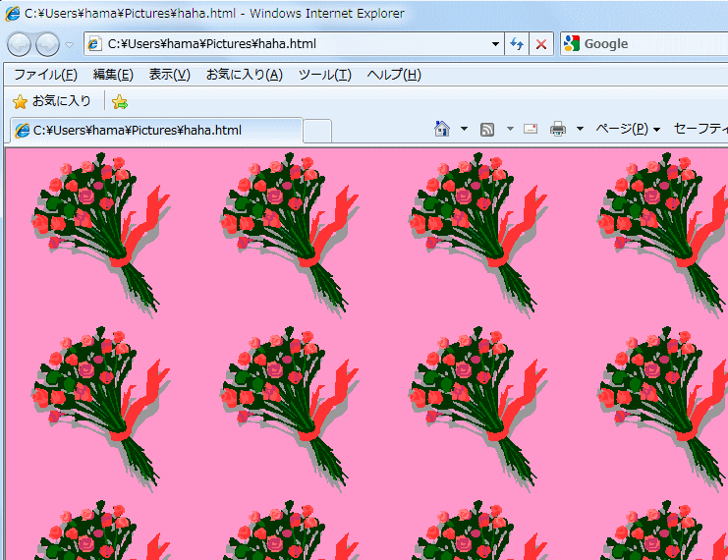Open the セーフティ command bar menu
Viewport: 728px width, 560px height.
[x=700, y=129]
